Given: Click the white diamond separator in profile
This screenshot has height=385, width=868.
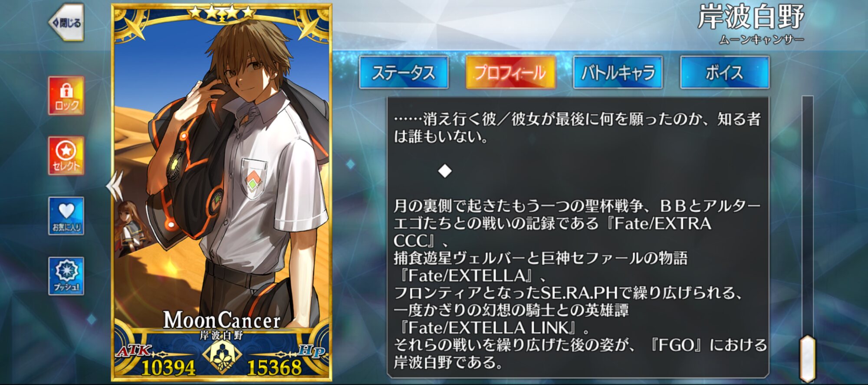Looking at the screenshot, I should (445, 171).
